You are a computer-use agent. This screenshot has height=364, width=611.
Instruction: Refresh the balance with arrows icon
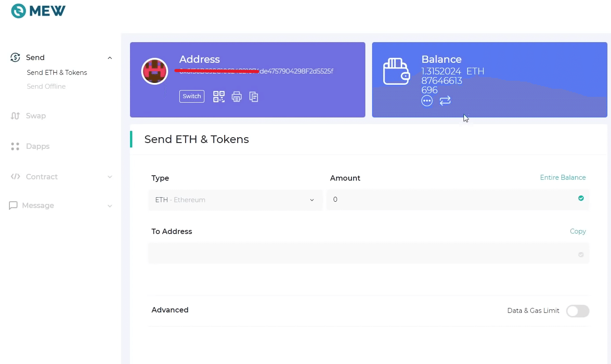point(445,101)
